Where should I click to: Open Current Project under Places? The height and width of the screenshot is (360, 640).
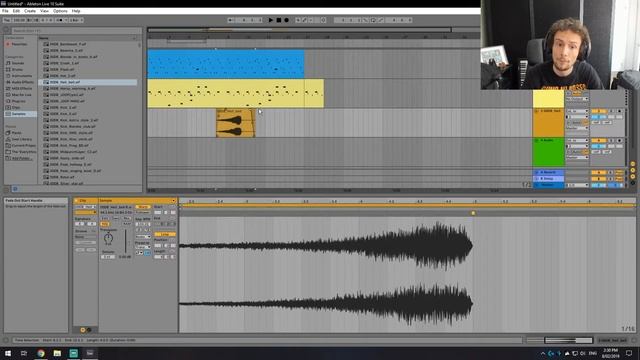pyautogui.click(x=23, y=145)
